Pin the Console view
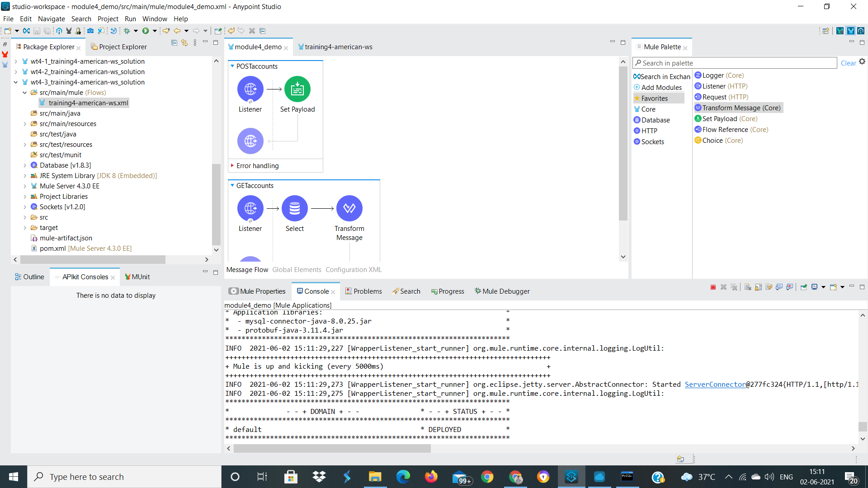The width and height of the screenshot is (868, 488). coord(803,287)
